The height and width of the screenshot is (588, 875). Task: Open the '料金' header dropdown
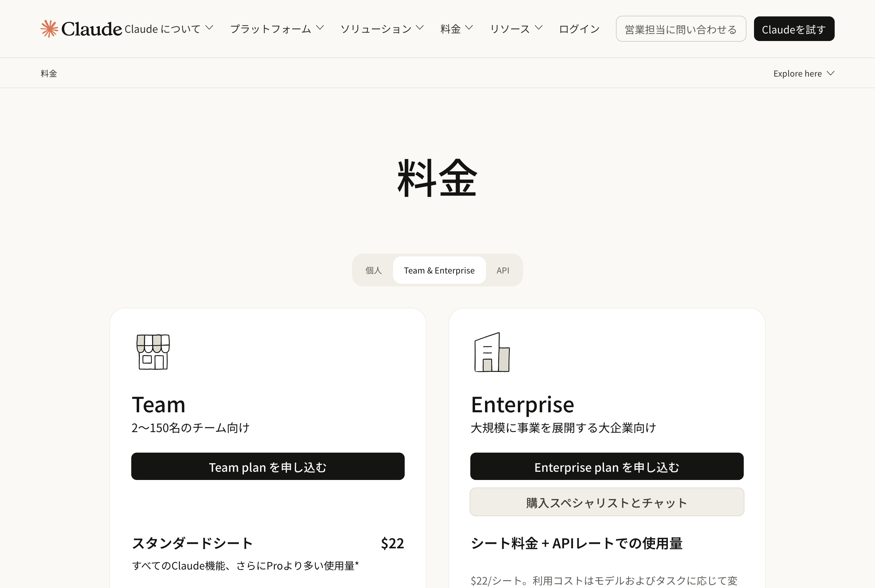457,29
